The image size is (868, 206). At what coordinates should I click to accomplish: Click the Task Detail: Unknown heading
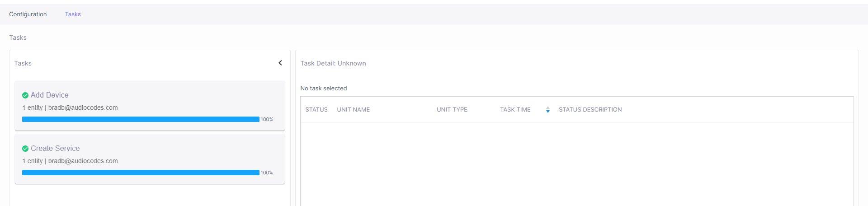click(x=333, y=64)
